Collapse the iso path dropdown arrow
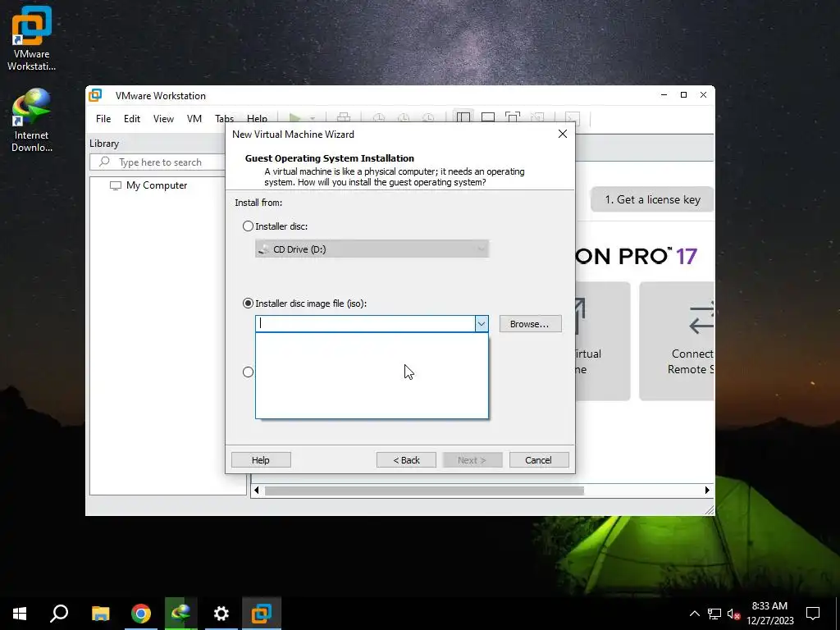Screen dimensions: 840x630 481,323
